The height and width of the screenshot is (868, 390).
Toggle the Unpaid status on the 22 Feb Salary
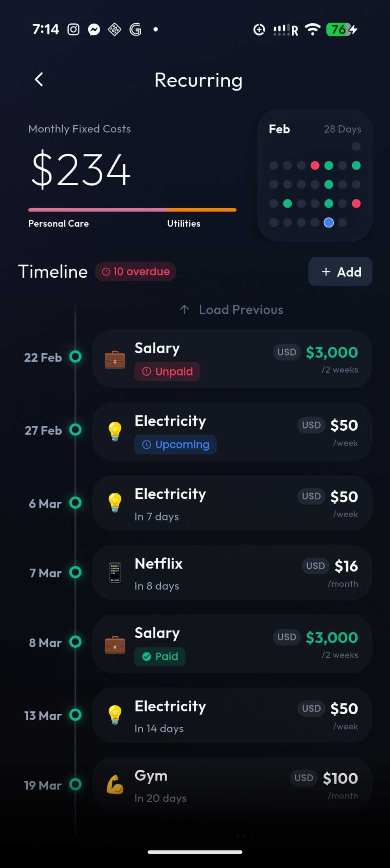(x=167, y=371)
